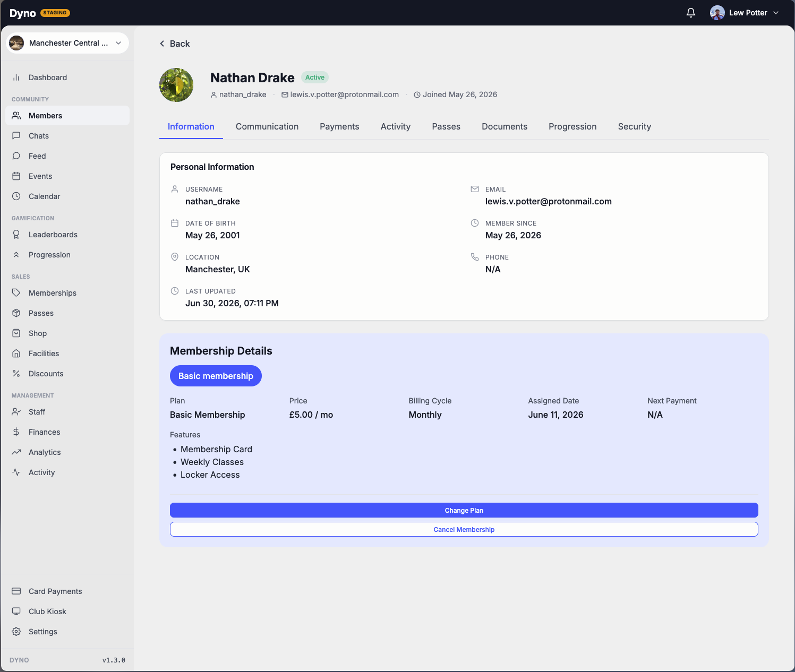Screen dimensions: 795x672
Task: Click the Joined May 26, 2026 text
Action: [x=460, y=94]
